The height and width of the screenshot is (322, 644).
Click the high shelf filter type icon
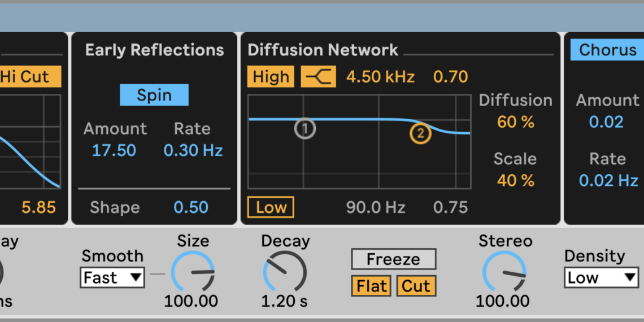318,77
